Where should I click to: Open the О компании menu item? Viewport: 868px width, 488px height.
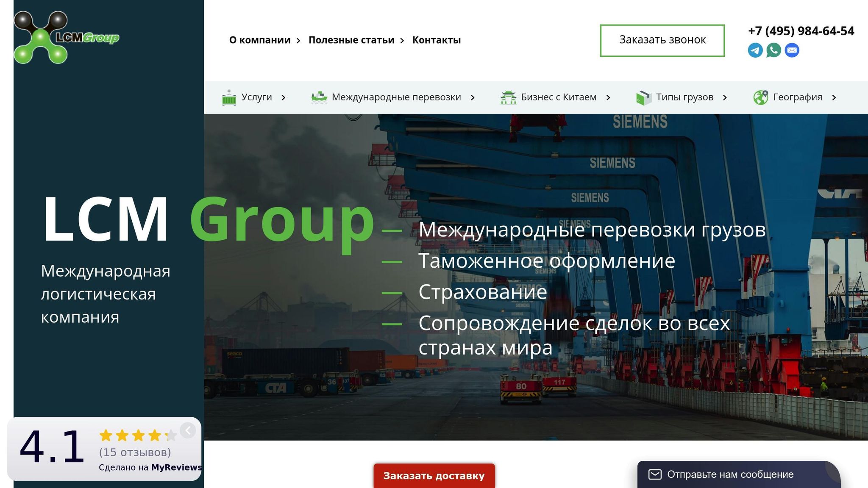tap(259, 40)
